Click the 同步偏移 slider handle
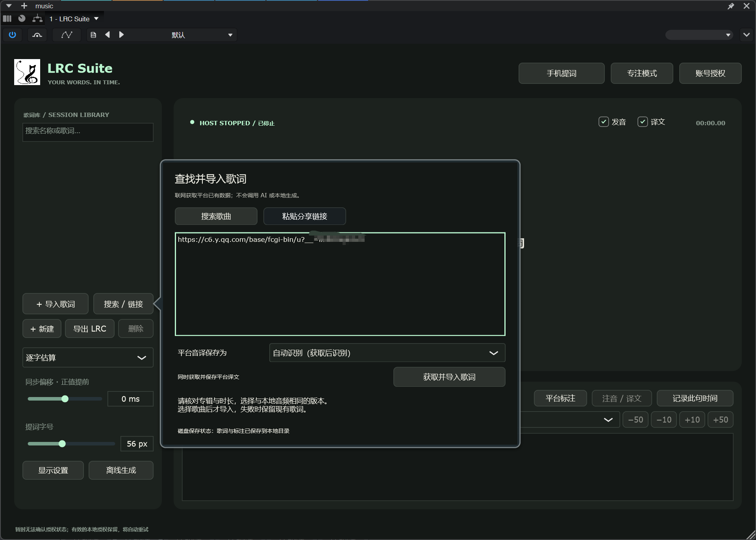756x540 pixels. tap(65, 399)
